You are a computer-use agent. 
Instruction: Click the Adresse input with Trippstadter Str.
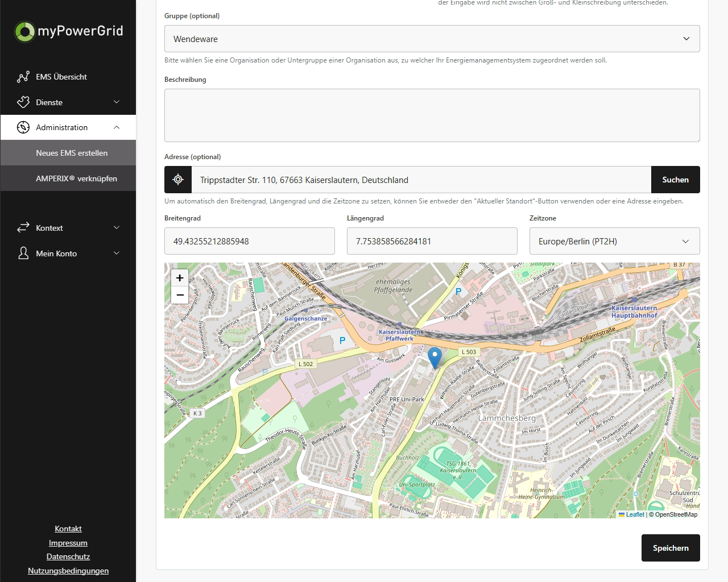(421, 180)
